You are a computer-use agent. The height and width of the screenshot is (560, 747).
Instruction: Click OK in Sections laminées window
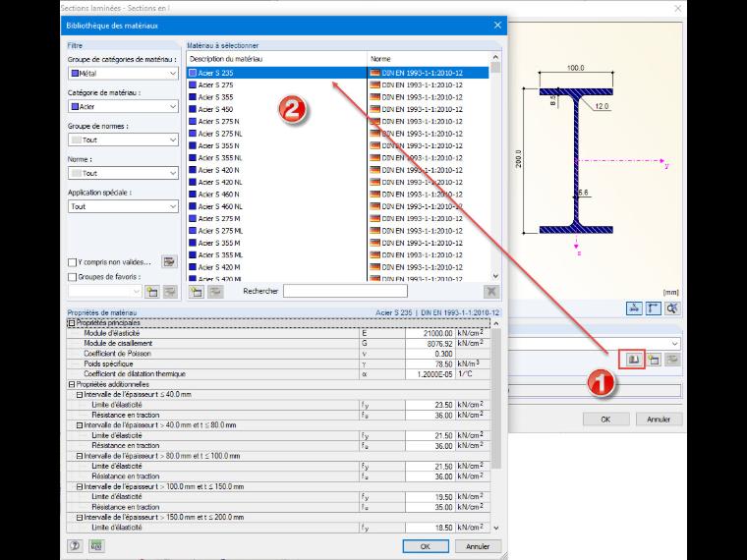pyautogui.click(x=605, y=420)
